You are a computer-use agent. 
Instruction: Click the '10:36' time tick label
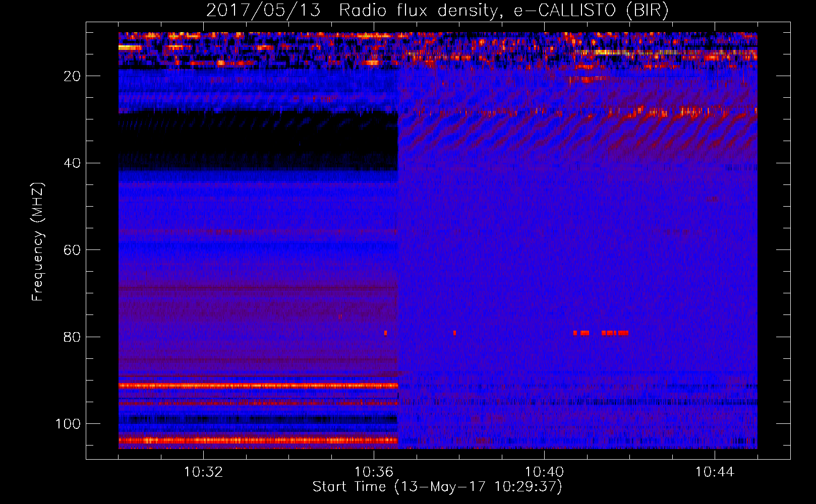[374, 472]
